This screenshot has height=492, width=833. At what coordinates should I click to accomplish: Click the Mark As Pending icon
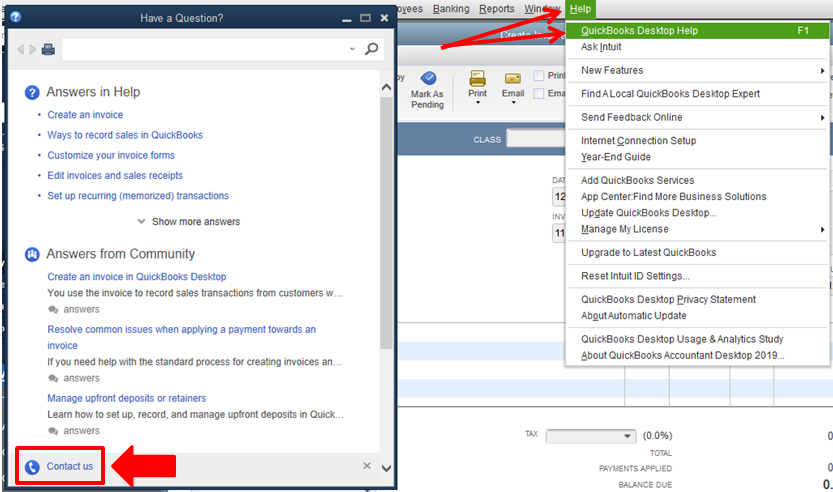pyautogui.click(x=428, y=78)
